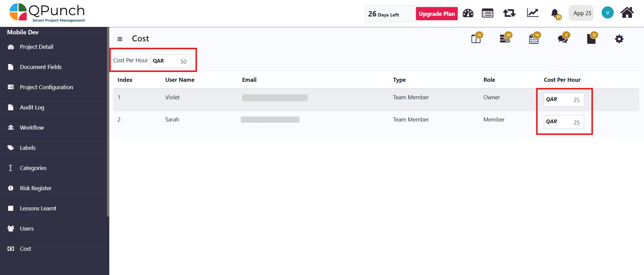Edit Violet's Cost Per Hour field

tap(564, 100)
